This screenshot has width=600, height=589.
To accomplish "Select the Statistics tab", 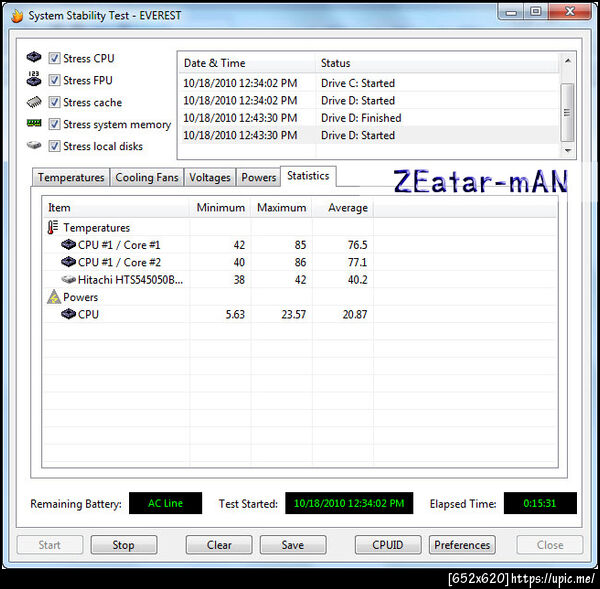I will pos(308,176).
